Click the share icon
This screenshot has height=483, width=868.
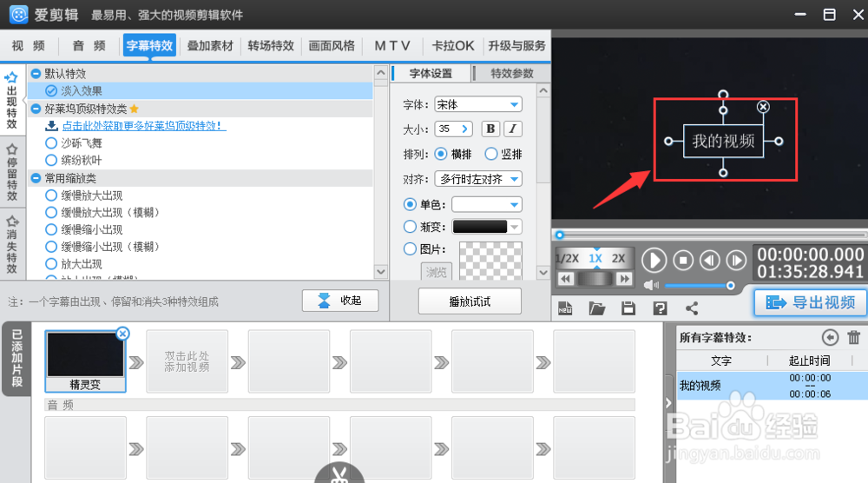[x=692, y=308]
